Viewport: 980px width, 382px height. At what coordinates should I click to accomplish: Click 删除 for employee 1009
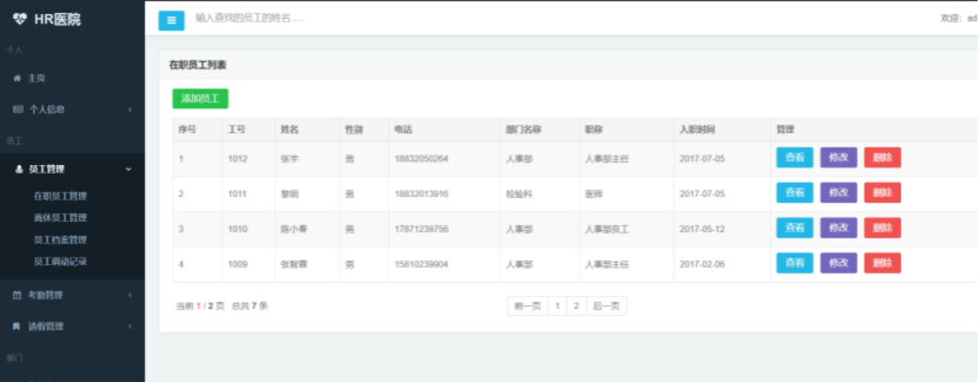point(882,263)
